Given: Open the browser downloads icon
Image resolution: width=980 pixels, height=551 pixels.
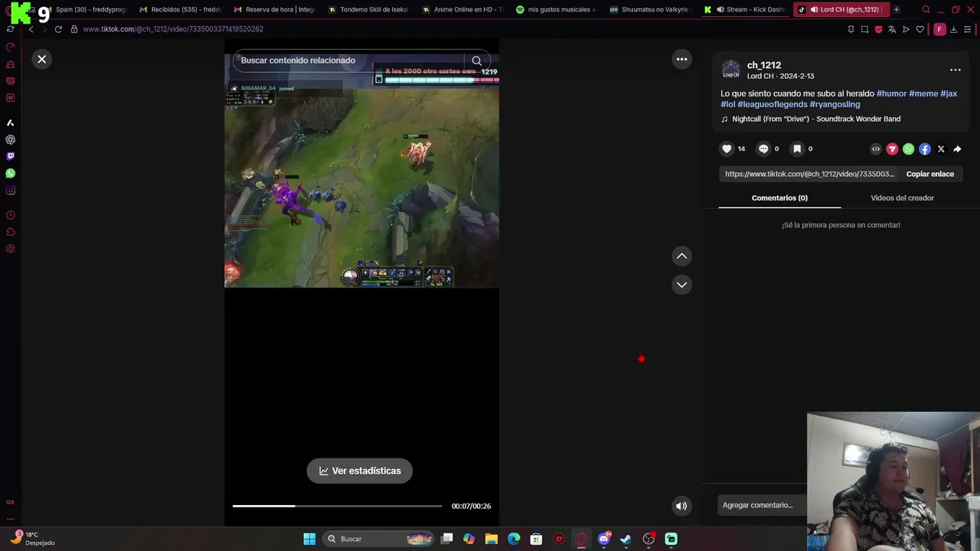Looking at the screenshot, I should (x=953, y=29).
